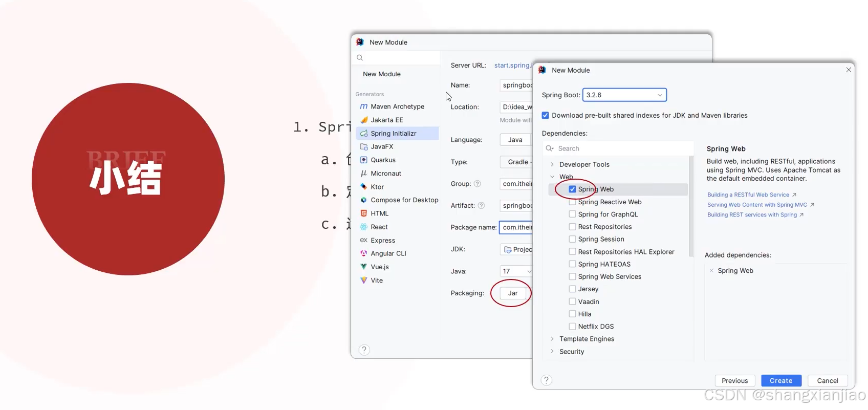Expand the Template Engines category
The height and width of the screenshot is (410, 868).
click(x=552, y=339)
